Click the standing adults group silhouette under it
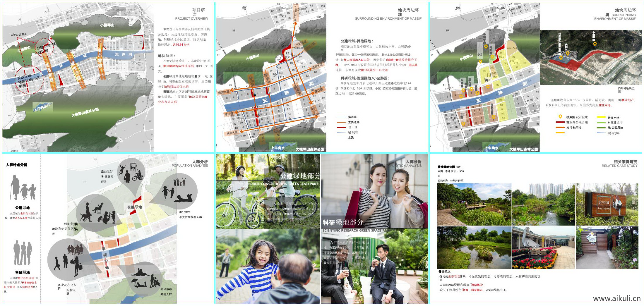 (x=23, y=253)
